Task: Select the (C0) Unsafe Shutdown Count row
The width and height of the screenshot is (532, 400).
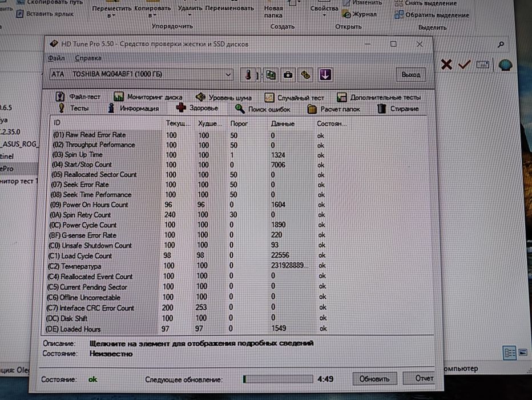Action: tap(187, 245)
